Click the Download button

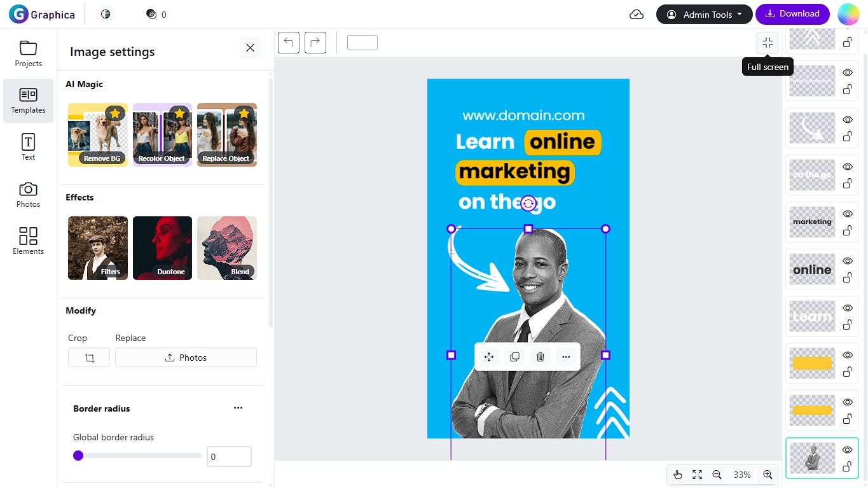pyautogui.click(x=792, y=14)
